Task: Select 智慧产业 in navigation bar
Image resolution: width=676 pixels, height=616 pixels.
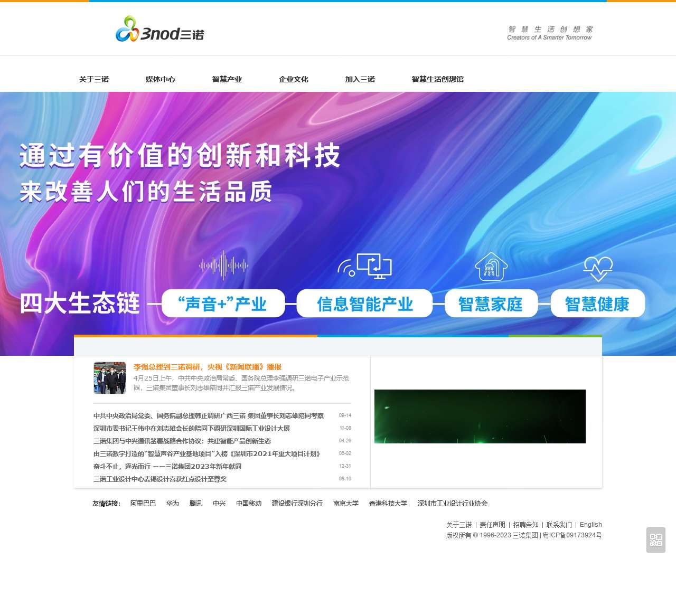Action: click(227, 79)
